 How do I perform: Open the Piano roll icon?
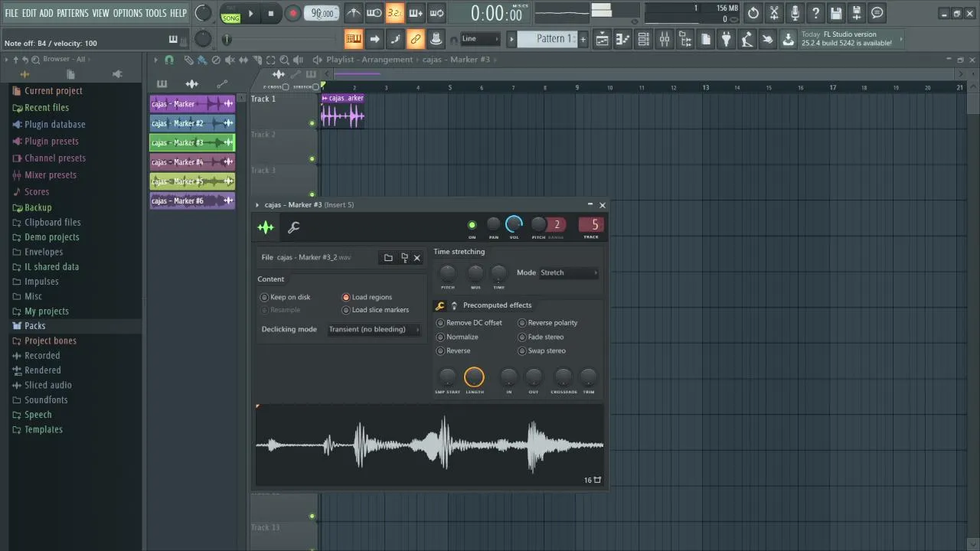tap(623, 39)
